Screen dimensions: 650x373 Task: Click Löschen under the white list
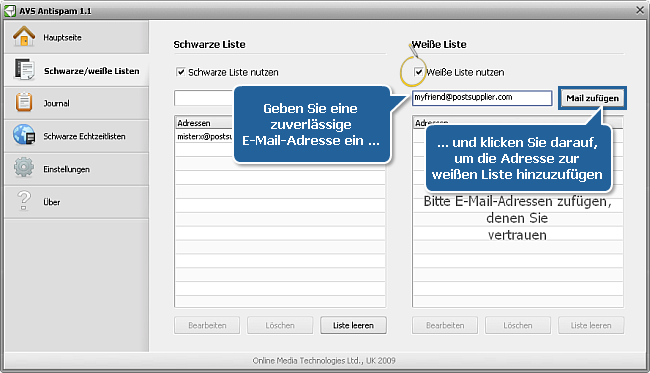[x=518, y=325]
